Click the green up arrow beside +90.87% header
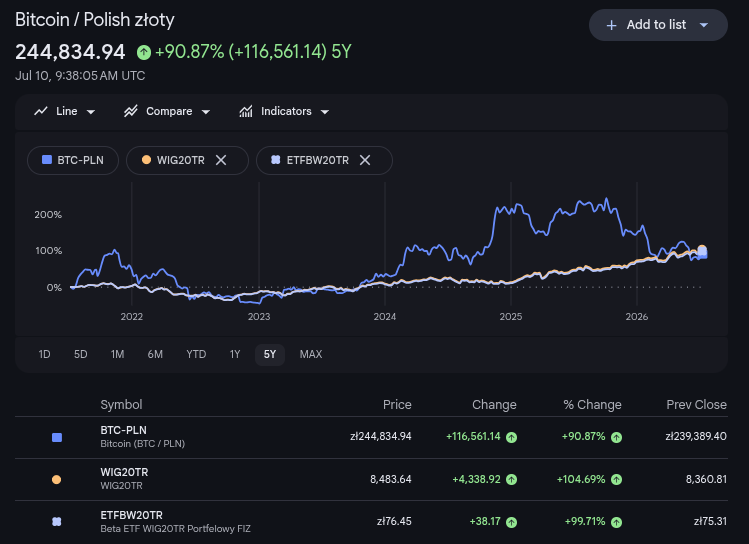This screenshot has width=749, height=544. pos(144,52)
